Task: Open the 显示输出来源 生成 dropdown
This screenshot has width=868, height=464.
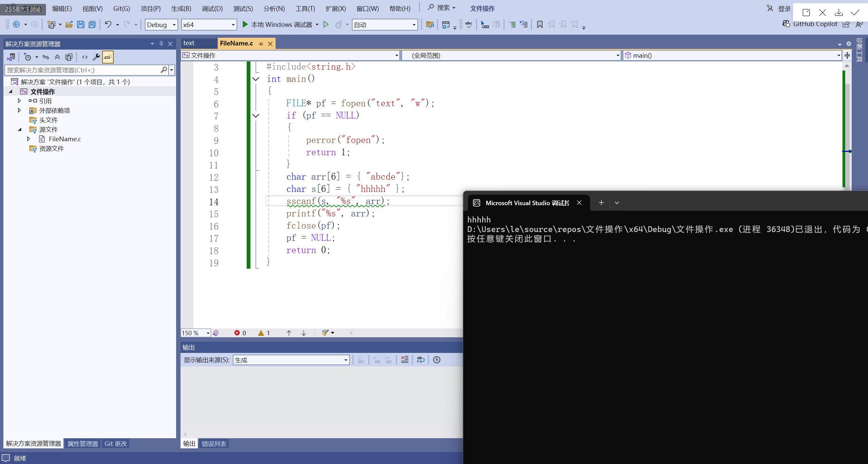Action: (291, 360)
